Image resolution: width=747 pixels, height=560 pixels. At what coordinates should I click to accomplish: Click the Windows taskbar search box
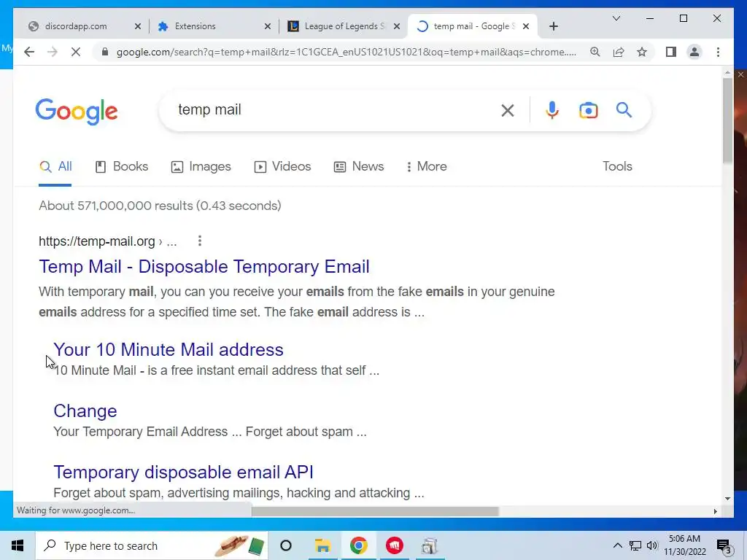tap(152, 545)
